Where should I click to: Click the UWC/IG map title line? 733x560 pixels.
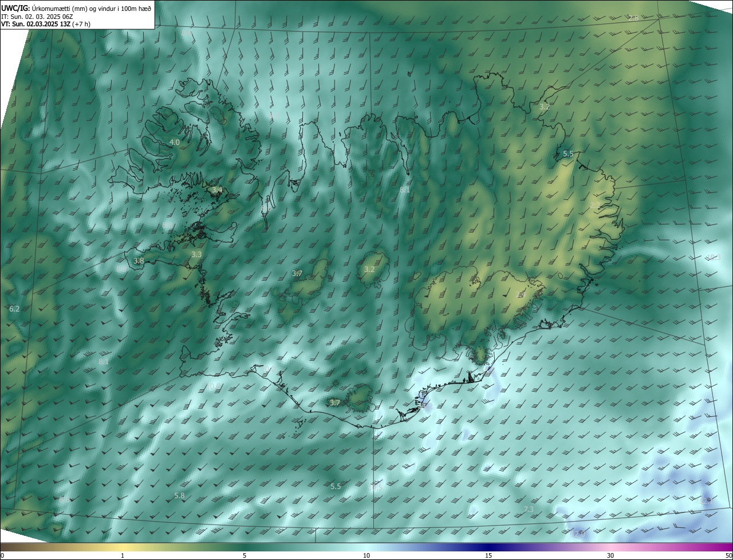(76, 7)
